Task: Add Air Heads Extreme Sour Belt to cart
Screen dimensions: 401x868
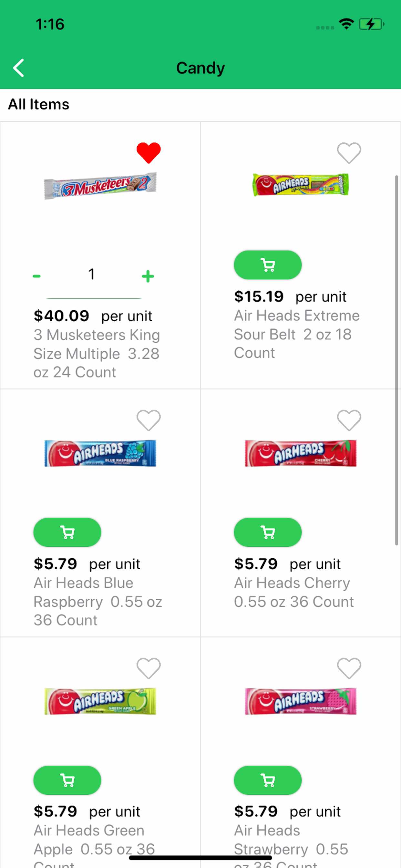Action: (x=268, y=264)
